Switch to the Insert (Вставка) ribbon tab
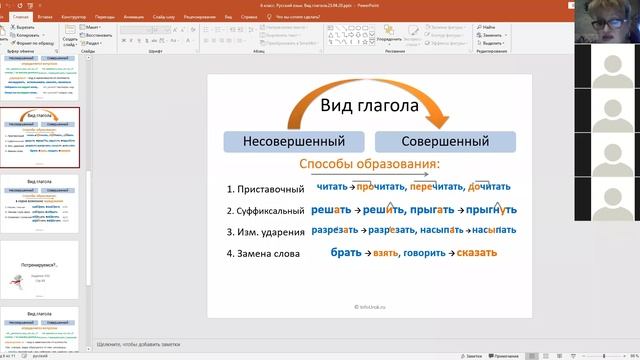This screenshot has height=360, width=640. 45,17
